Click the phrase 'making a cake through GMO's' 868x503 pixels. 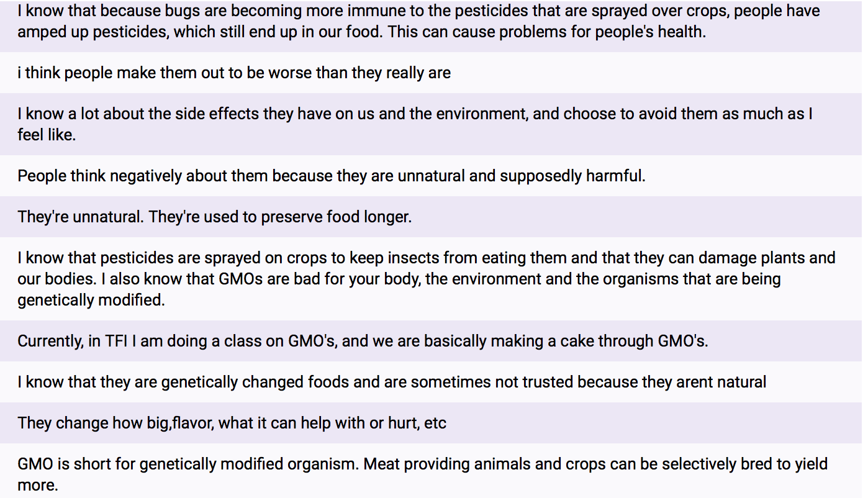click(599, 341)
